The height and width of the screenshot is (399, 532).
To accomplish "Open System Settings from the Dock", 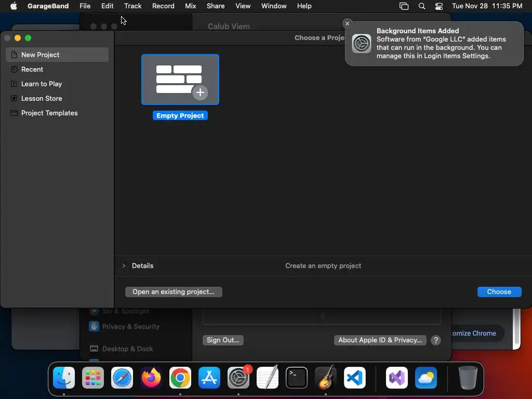I will click(x=238, y=378).
